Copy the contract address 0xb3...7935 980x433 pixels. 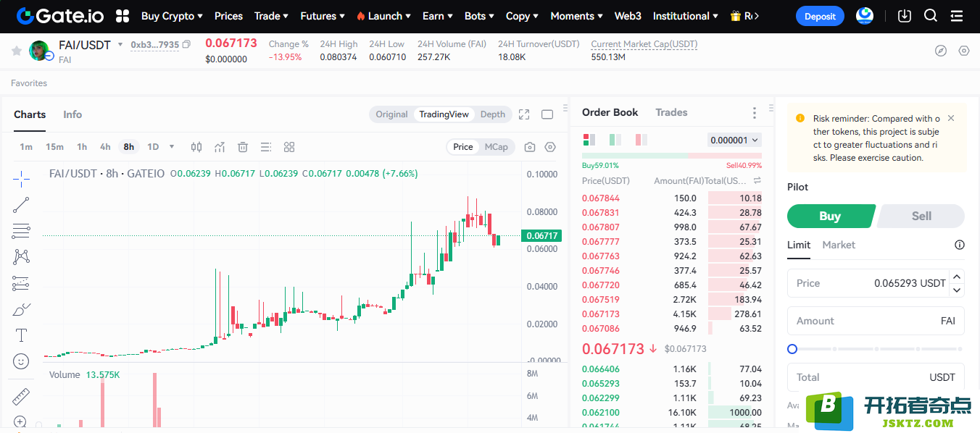[x=187, y=45]
